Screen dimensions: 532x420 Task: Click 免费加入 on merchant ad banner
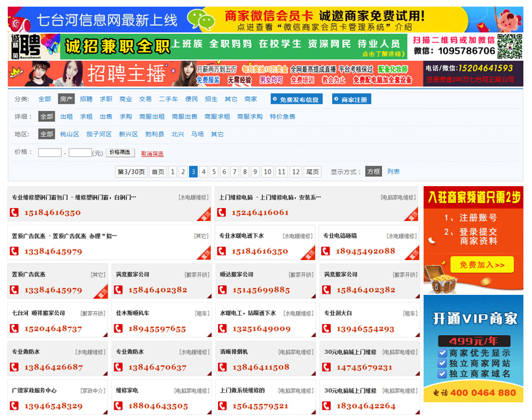point(482,264)
